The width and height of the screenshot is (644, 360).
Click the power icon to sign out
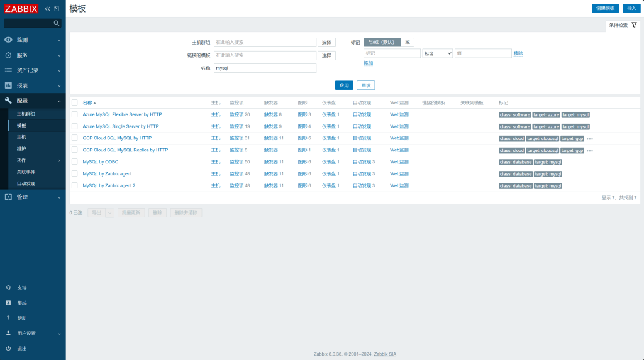(x=8, y=349)
